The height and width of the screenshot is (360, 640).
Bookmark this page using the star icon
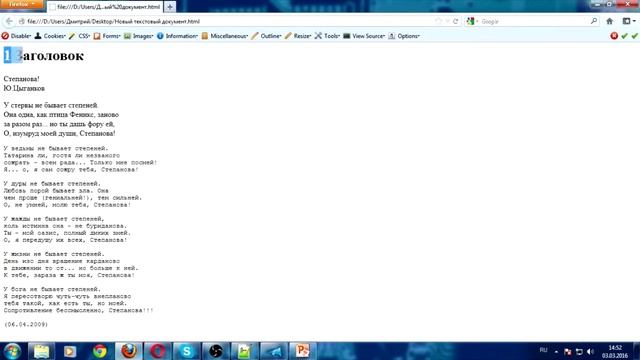click(x=439, y=21)
